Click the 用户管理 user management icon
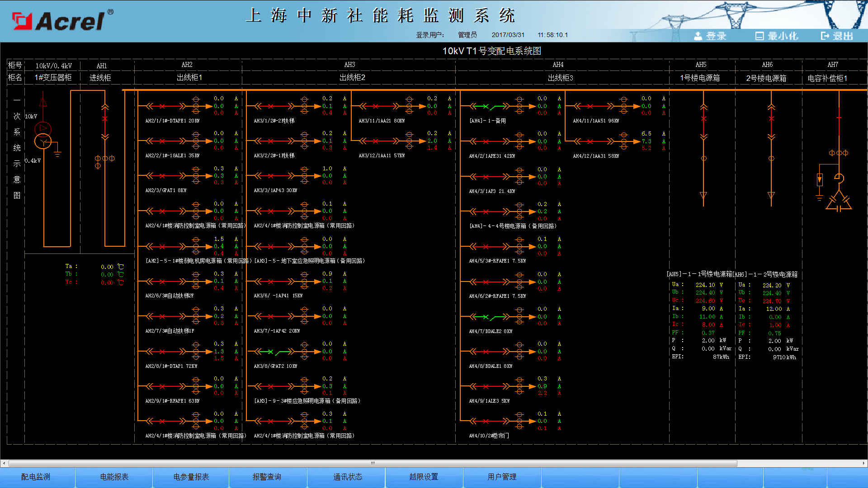 pos(501,477)
